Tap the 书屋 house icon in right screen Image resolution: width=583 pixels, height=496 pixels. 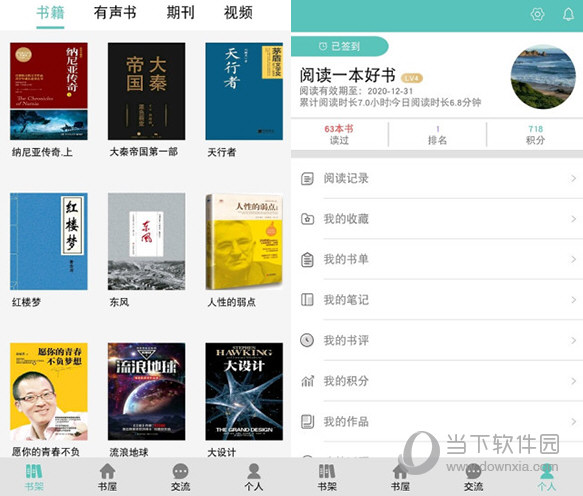click(400, 471)
